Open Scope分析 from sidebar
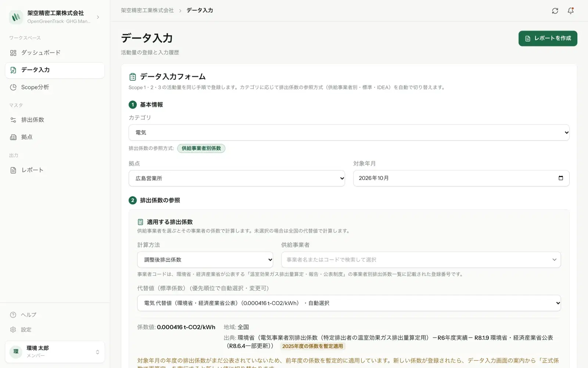Image resolution: width=588 pixels, height=368 pixels. tap(55, 87)
